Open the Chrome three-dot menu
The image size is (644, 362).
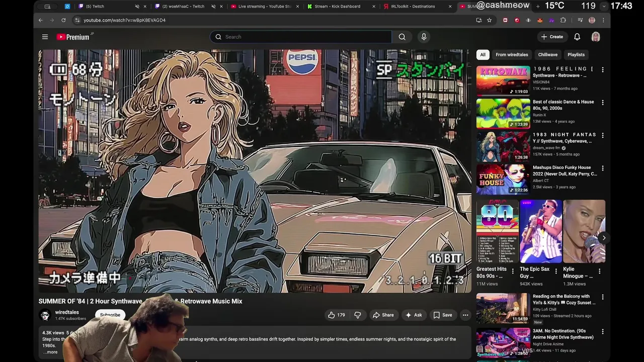click(x=603, y=20)
